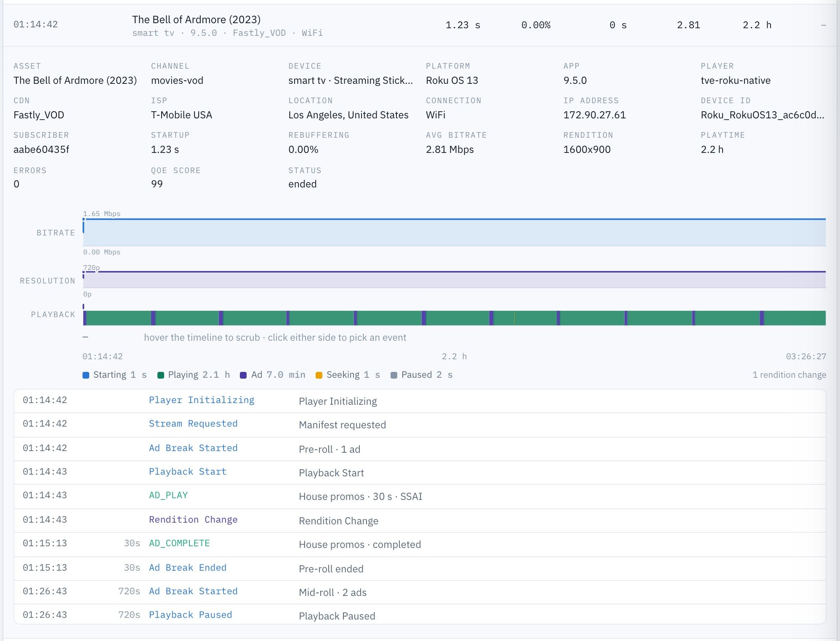840x641 pixels.
Task: Click the 01:14:42 timeline start label
Action: [x=103, y=357]
